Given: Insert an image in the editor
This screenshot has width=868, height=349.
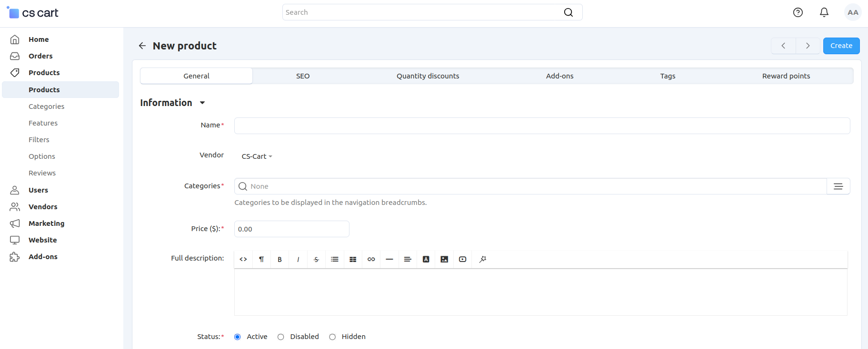Looking at the screenshot, I should pos(444,259).
